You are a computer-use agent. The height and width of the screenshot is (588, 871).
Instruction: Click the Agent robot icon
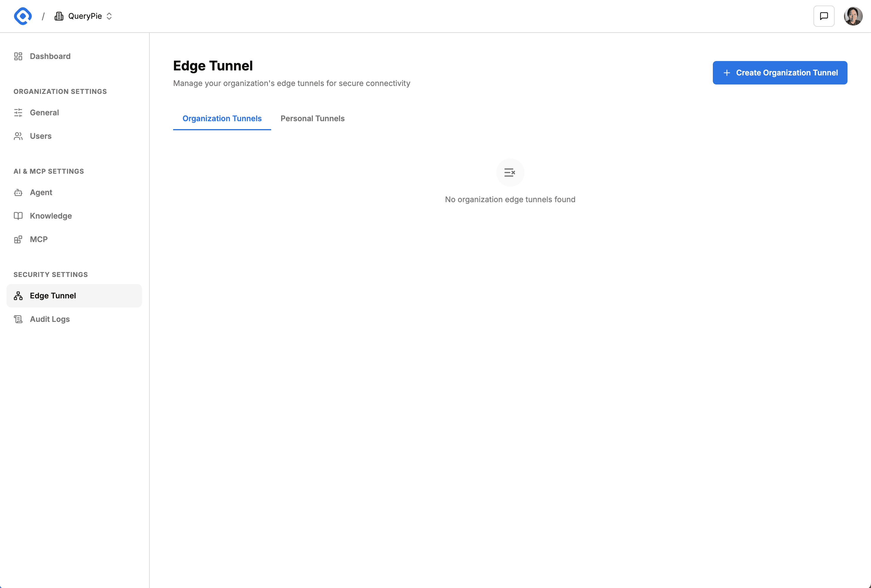18,193
